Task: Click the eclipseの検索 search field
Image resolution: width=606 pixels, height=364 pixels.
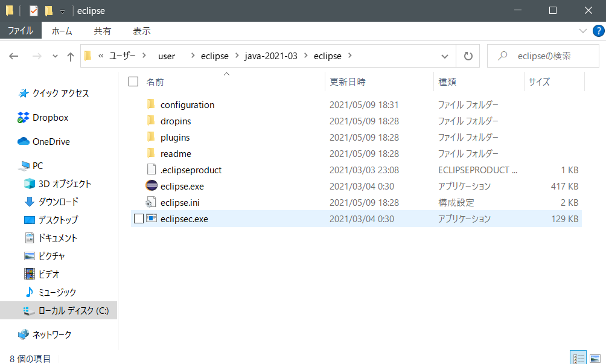Action: (x=543, y=56)
